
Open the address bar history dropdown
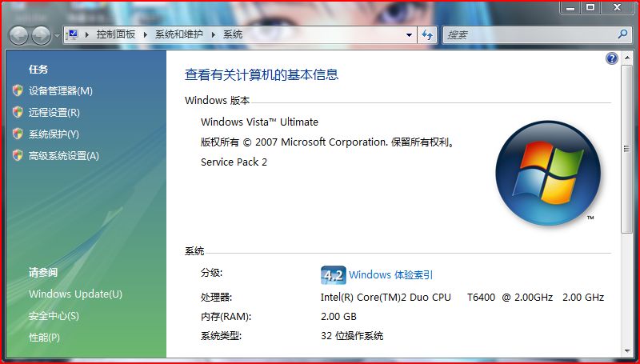click(x=409, y=35)
